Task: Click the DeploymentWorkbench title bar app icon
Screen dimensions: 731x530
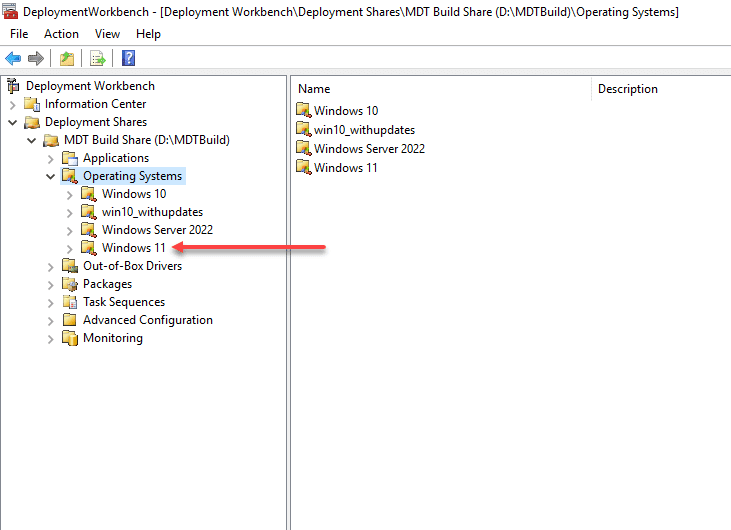Action: pos(10,11)
